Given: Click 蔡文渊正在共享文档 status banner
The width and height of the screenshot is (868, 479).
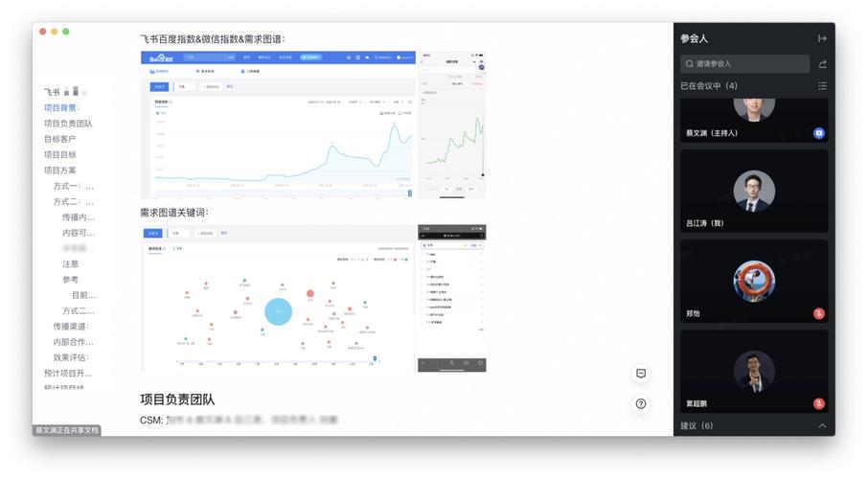Looking at the screenshot, I should (x=66, y=430).
